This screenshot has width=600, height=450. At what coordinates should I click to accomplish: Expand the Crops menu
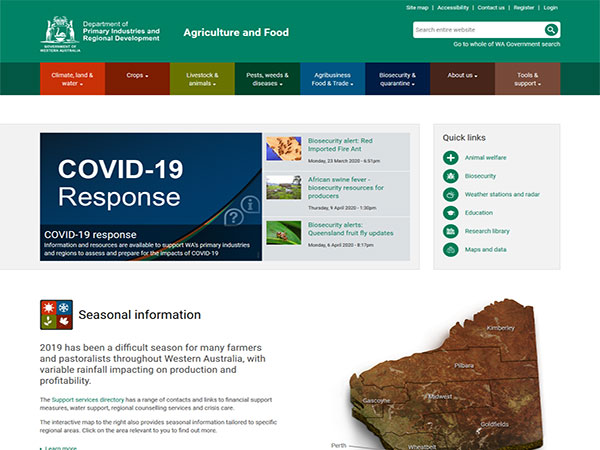[x=137, y=79]
